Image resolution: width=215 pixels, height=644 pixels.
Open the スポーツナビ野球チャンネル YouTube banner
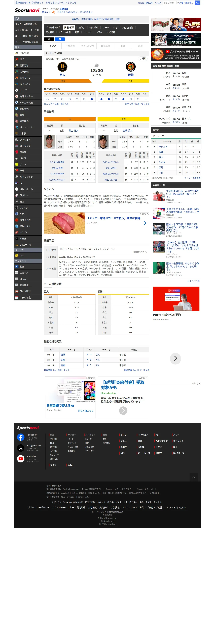[176, 55]
